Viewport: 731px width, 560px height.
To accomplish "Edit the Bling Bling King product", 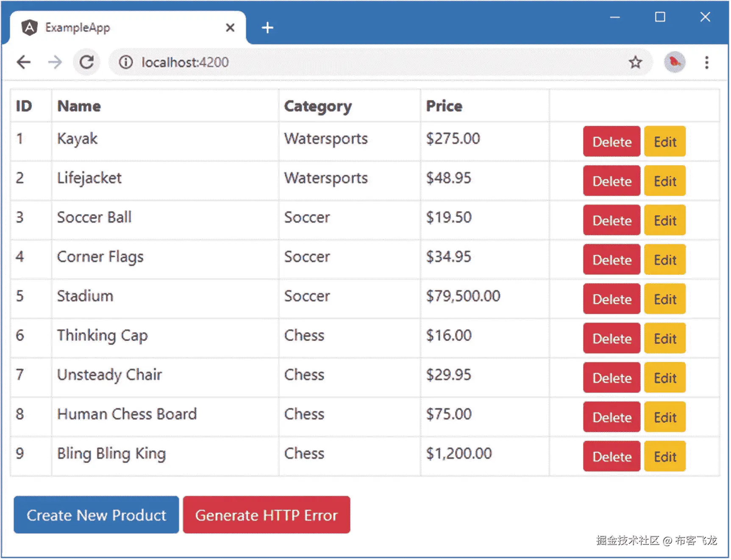I will [664, 457].
